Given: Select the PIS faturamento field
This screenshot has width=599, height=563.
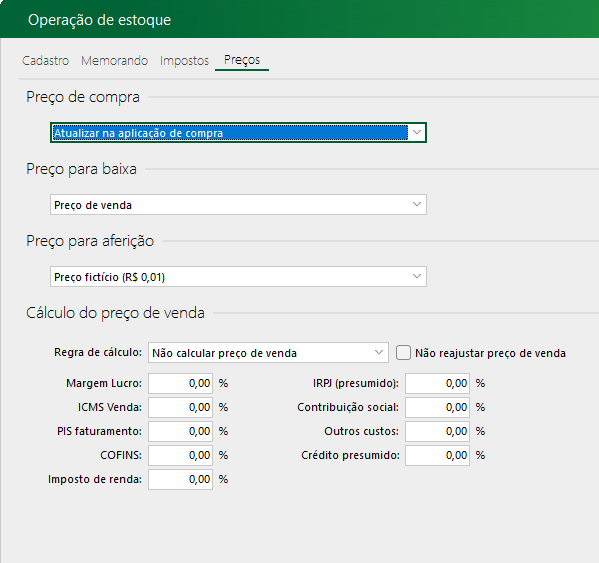Looking at the screenshot, I should pyautogui.click(x=180, y=431).
